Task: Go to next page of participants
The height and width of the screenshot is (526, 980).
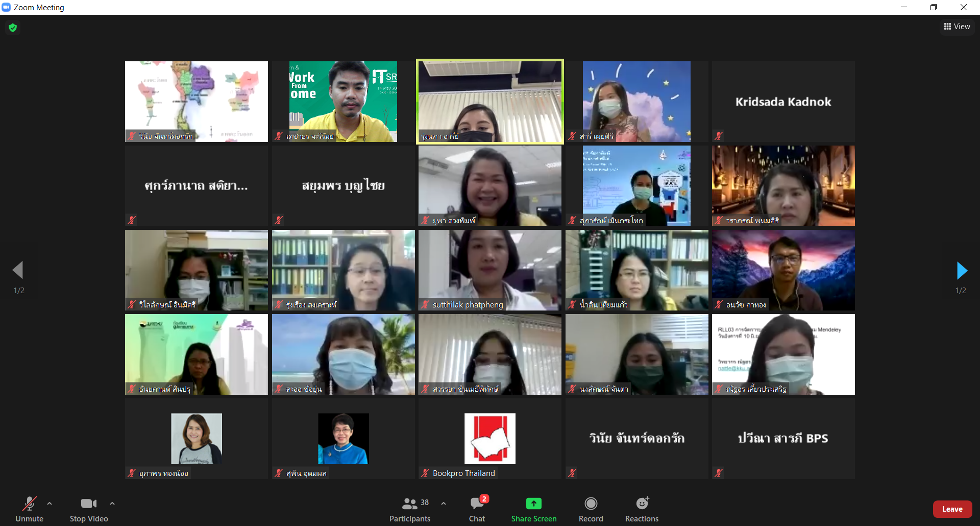Action: point(961,271)
